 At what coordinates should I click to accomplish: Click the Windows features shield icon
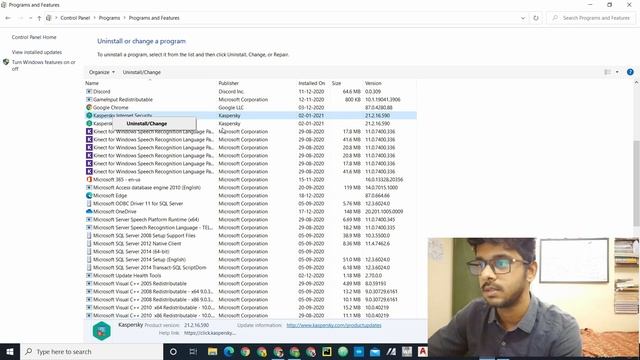coord(6,62)
